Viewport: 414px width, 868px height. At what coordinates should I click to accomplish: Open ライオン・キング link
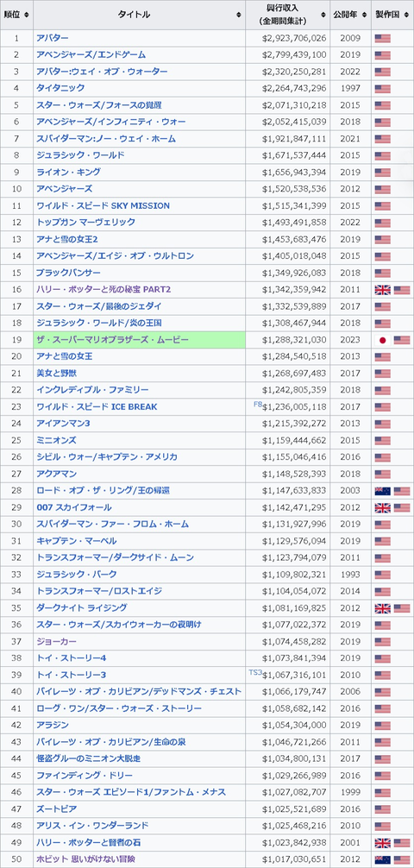[x=69, y=173]
